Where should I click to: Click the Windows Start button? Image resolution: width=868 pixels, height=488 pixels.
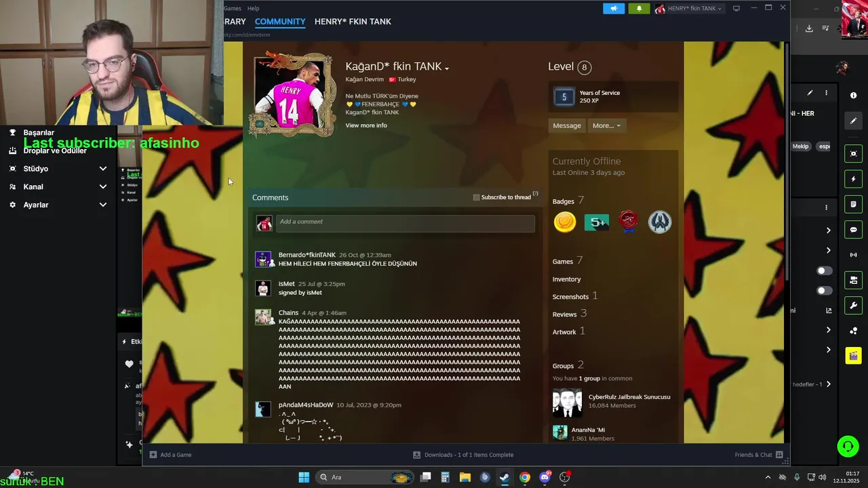304,477
